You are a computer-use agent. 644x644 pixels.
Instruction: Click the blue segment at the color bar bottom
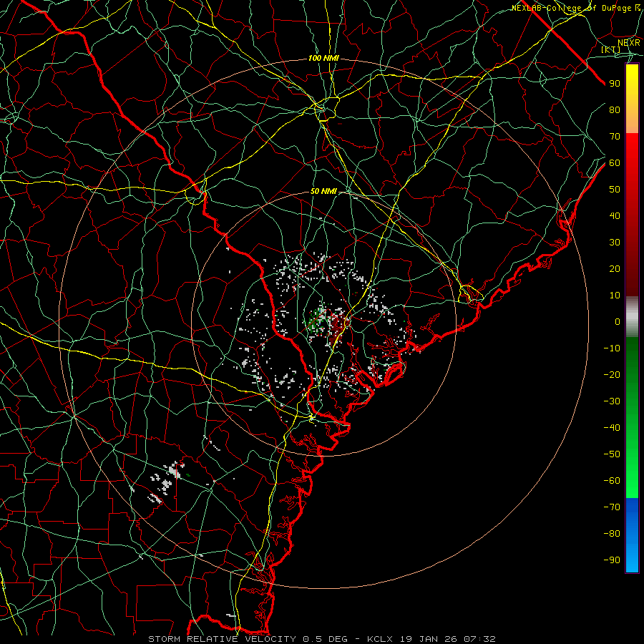pyautogui.click(x=632, y=535)
